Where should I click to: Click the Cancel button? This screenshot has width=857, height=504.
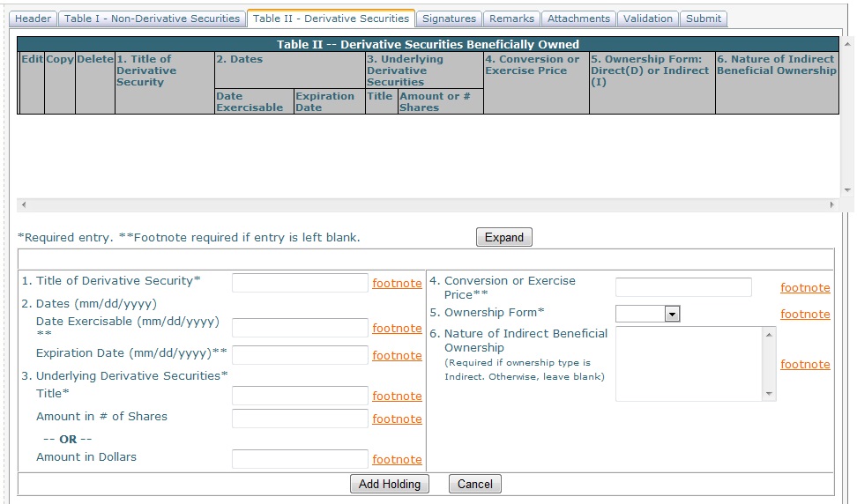click(x=475, y=484)
